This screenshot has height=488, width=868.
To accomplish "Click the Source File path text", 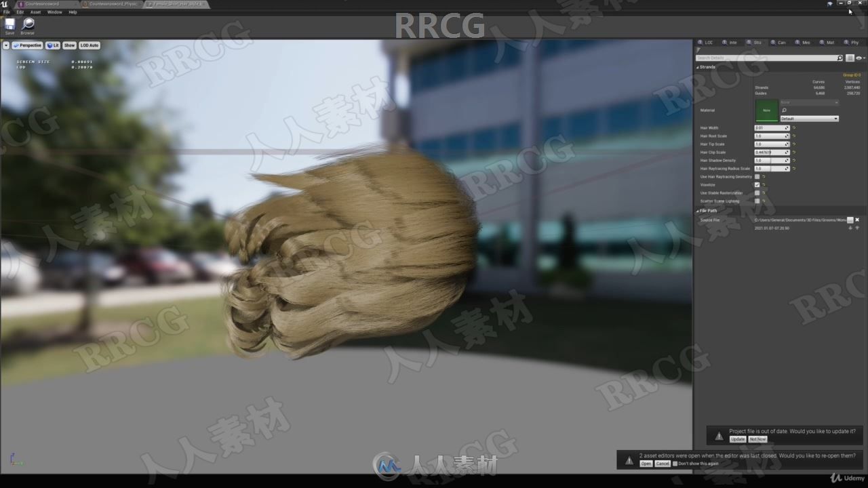I will click(800, 220).
